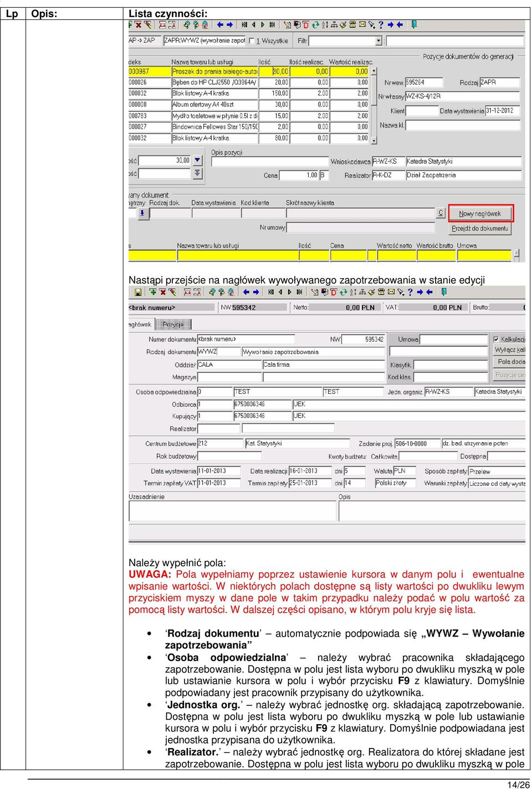Click the red X delete icon in the upper toolbar

pyautogui.click(x=139, y=25)
